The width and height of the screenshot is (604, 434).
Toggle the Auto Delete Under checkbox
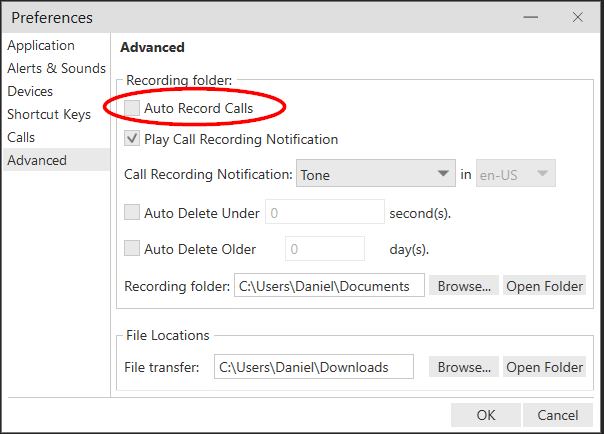point(132,212)
